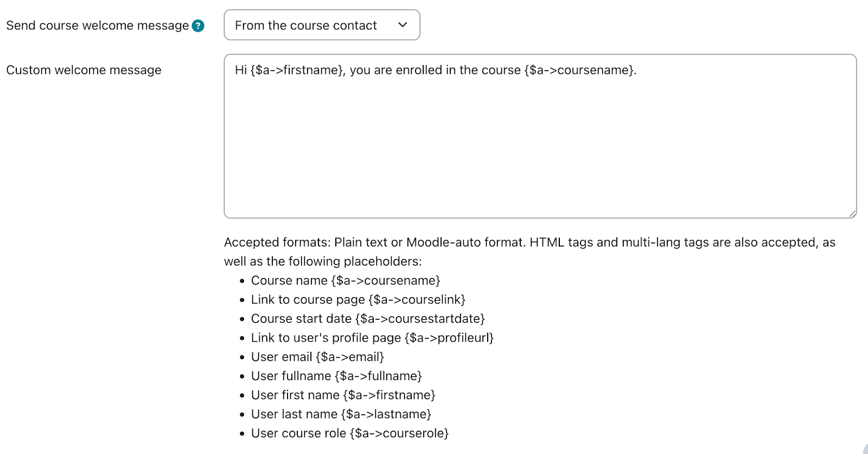Viewport: 868px width, 454px height.
Task: Click the User email {$a->email} placeholder
Action: (318, 357)
